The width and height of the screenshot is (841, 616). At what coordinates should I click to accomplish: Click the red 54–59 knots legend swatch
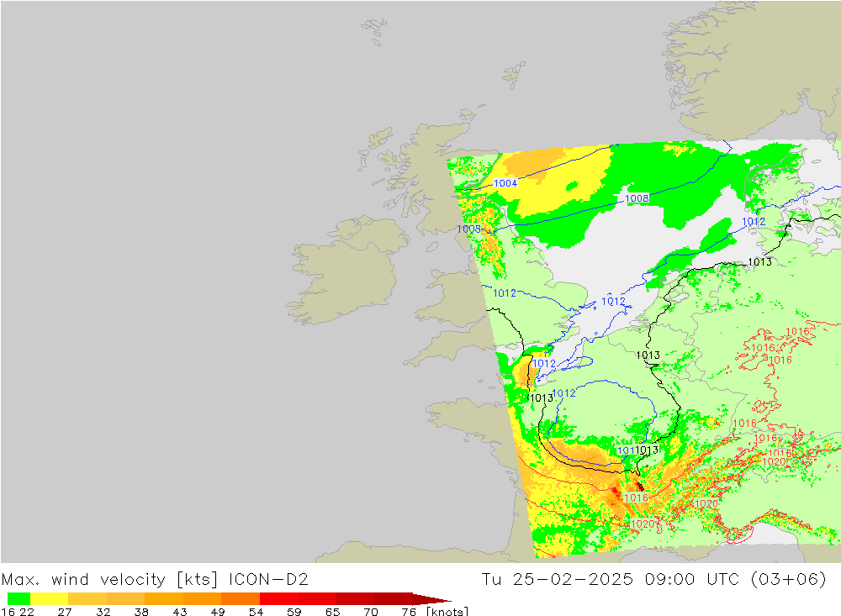pos(279,598)
